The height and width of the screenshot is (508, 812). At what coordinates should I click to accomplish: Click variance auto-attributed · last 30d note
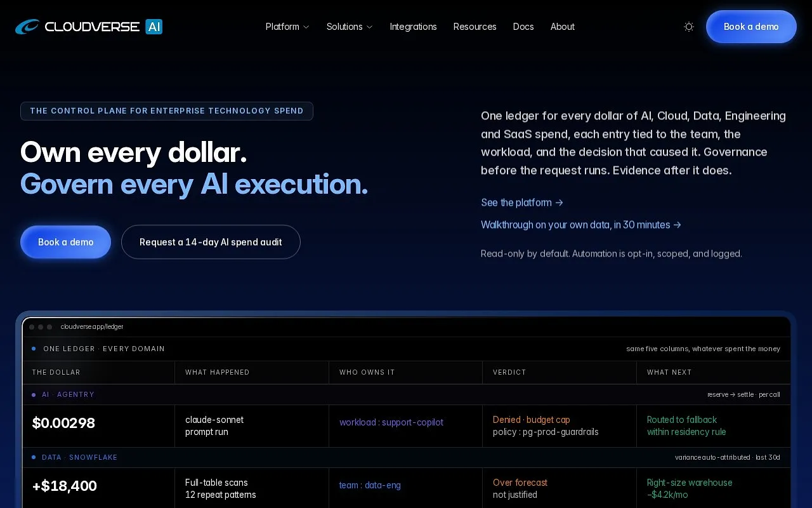(728, 458)
